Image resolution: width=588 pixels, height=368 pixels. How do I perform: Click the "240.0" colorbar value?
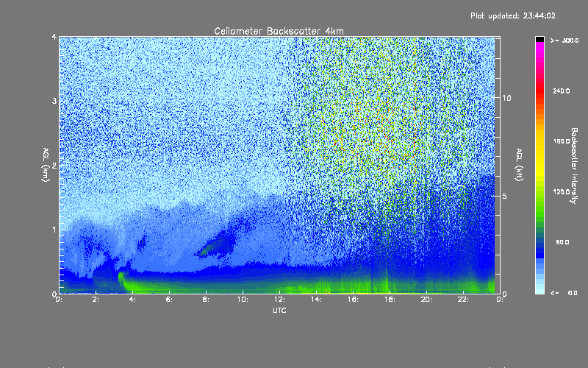(x=562, y=91)
